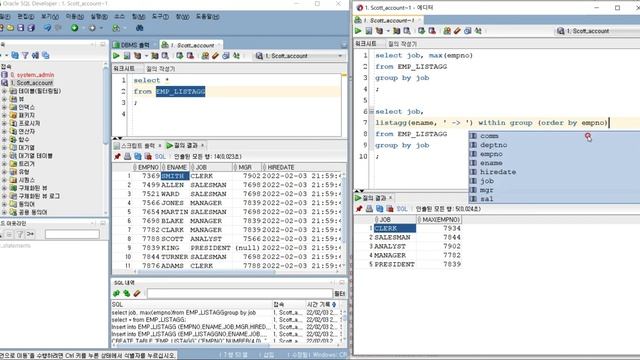
Task: Expand the 테이블(필터링됨) tree node
Action: (4, 91)
